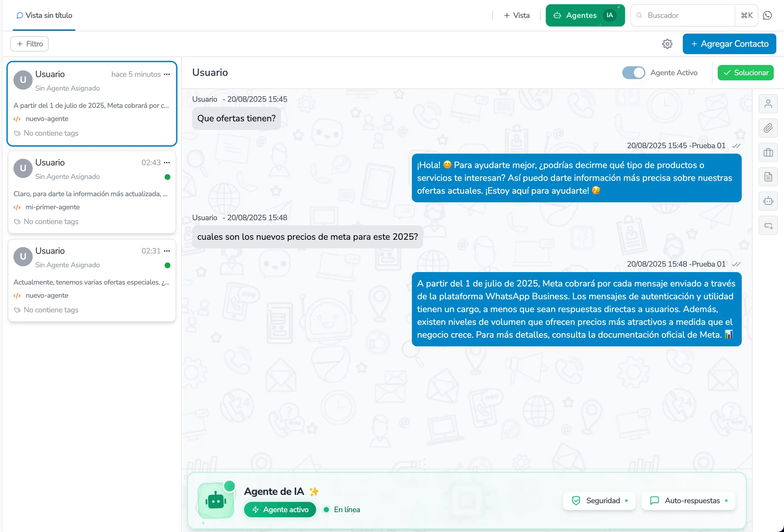Click the paperclip attachments icon
Screen dimensions: 784x532
point(769,128)
